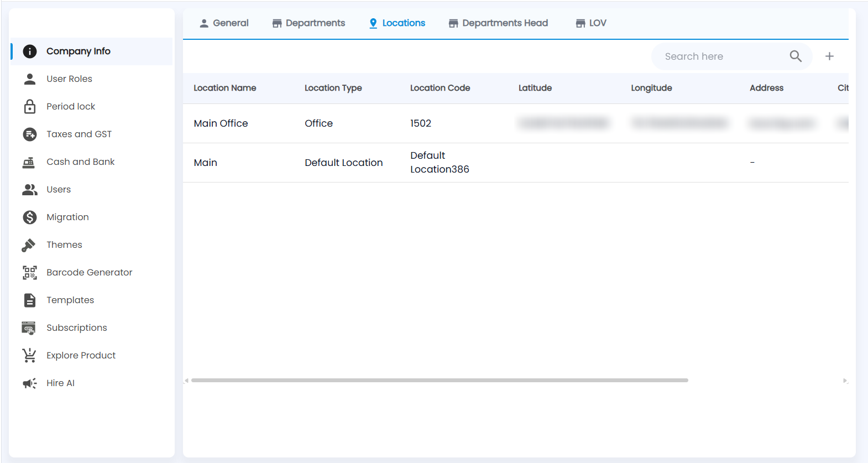Screen dimensions: 868x463
Task: Click the Default Location type cell
Action: pos(344,163)
